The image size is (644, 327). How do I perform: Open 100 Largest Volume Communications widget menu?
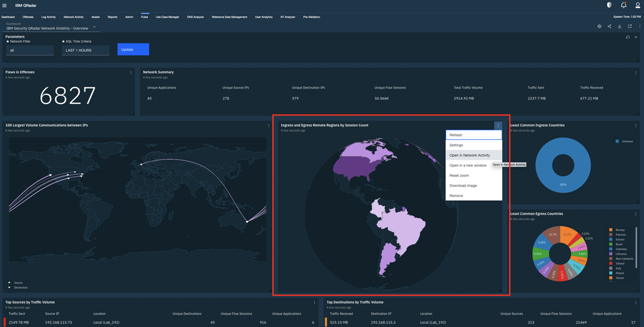coord(269,126)
